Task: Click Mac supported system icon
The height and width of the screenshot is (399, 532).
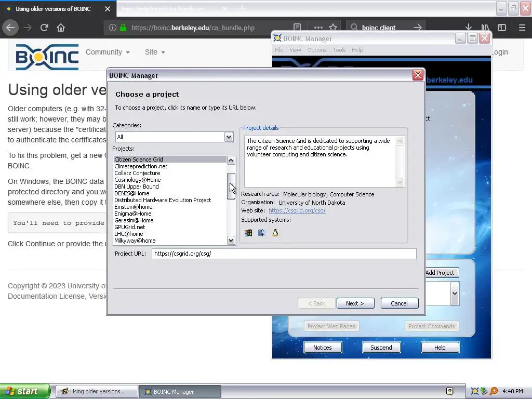Action: point(262,233)
